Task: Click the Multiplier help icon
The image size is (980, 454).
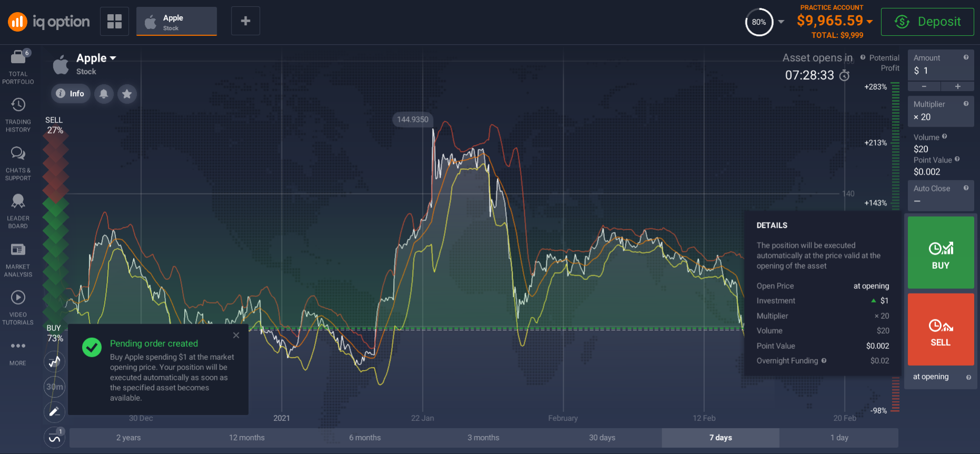Action: coord(966,104)
